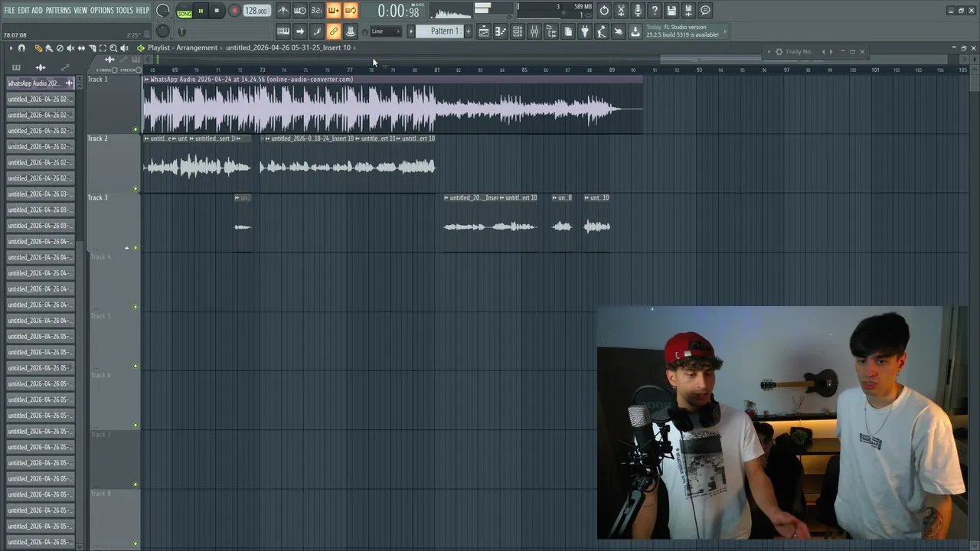This screenshot has width=980, height=551.
Task: Select the playlist zoom tool
Action: click(x=113, y=48)
